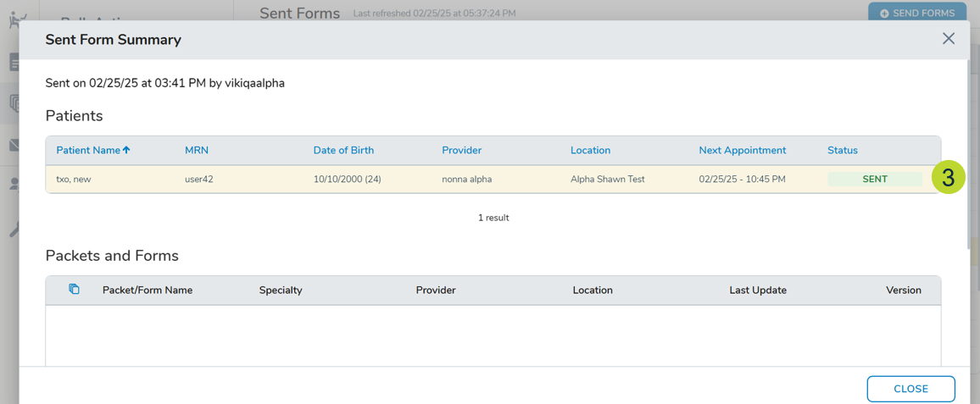This screenshot has height=404, width=980.
Task: Click the Packet/Form Name column header
Action: 148,291
